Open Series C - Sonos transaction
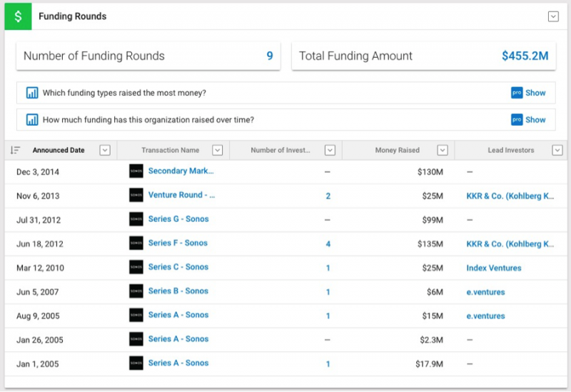The image size is (571, 392). pos(178,267)
